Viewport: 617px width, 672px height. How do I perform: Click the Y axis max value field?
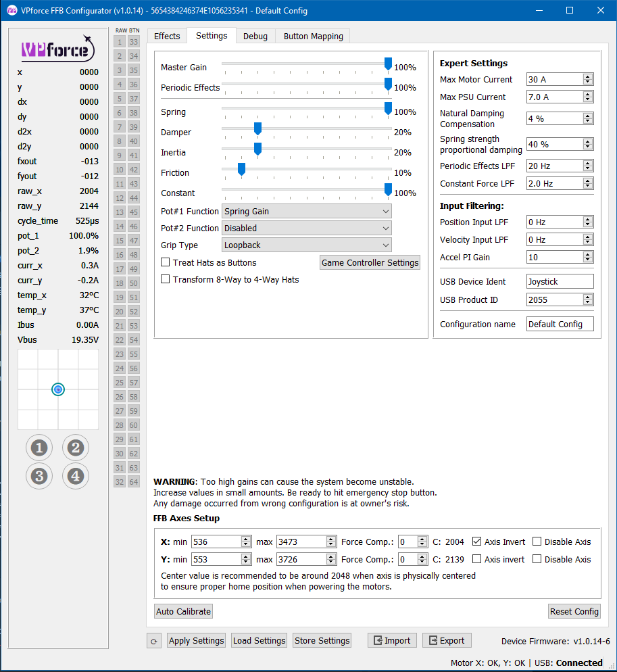pyautogui.click(x=306, y=559)
